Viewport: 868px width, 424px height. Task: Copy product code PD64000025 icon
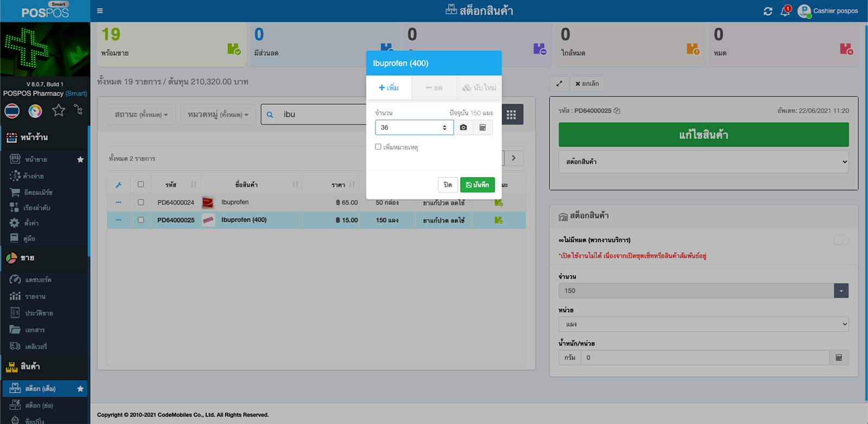click(x=617, y=111)
